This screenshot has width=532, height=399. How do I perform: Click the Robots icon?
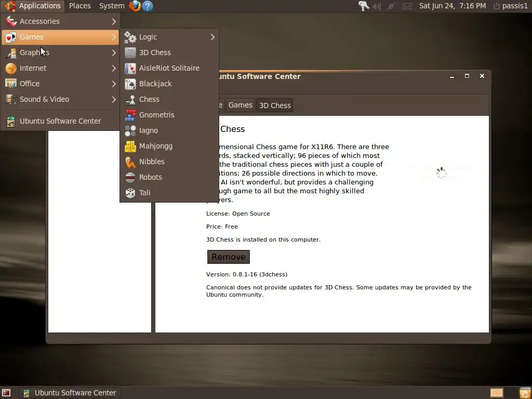pos(130,178)
